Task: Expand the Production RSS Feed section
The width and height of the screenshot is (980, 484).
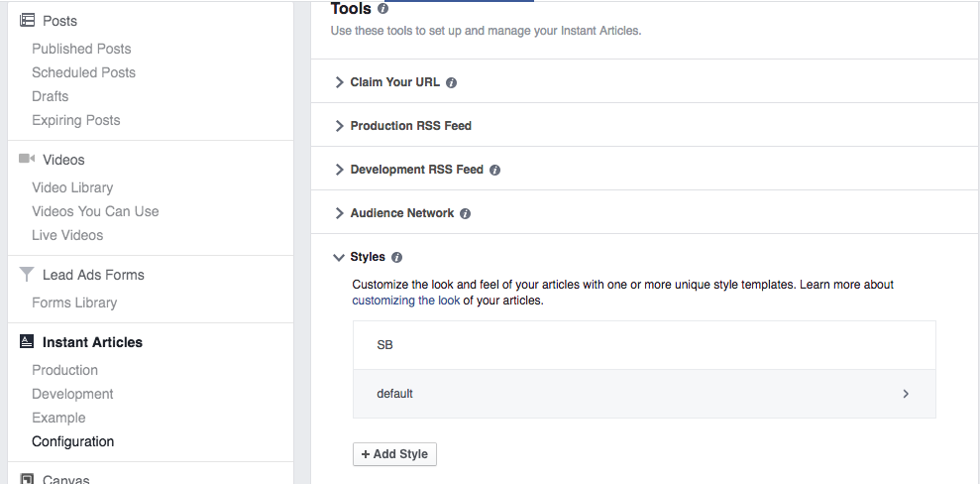Action: point(339,126)
